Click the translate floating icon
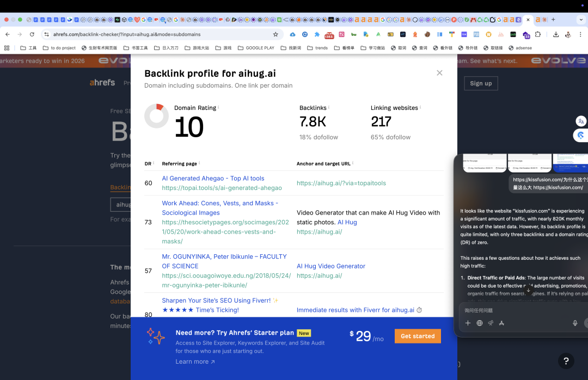This screenshot has width=588, height=380. (580, 121)
